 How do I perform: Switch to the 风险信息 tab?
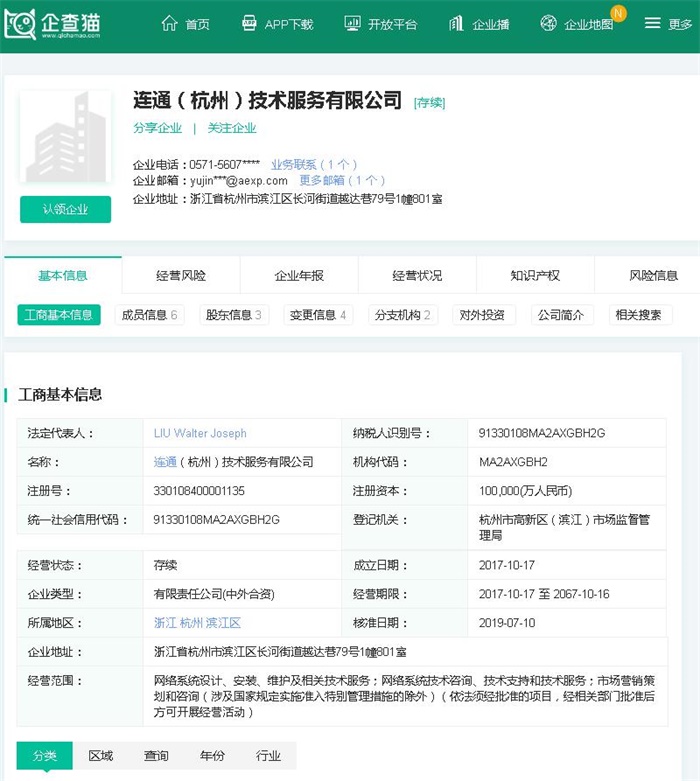653,275
